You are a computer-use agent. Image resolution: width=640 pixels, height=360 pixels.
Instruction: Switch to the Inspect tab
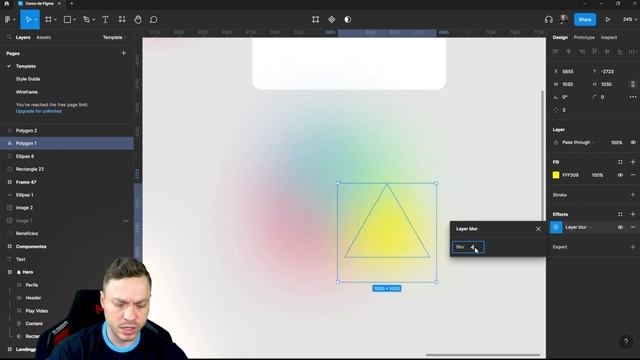coord(609,37)
